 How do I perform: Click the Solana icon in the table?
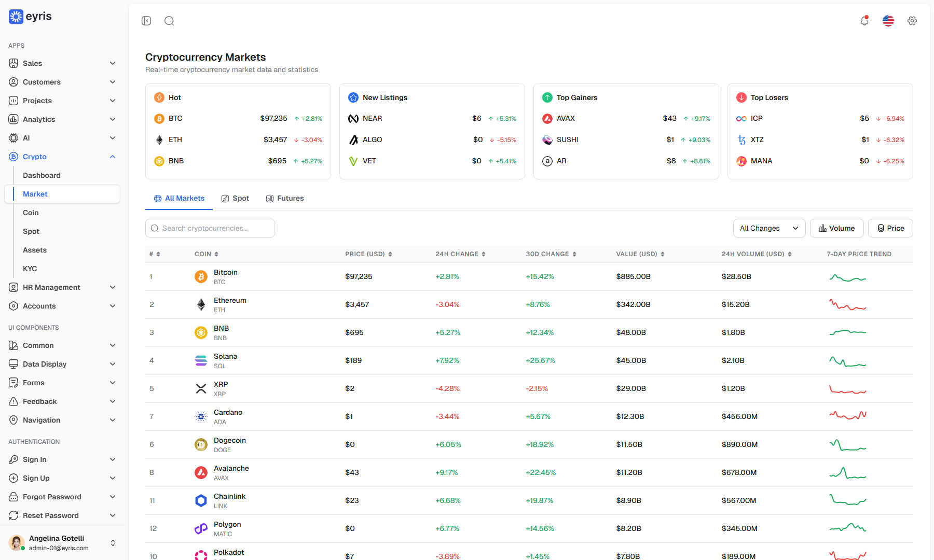coord(201,361)
